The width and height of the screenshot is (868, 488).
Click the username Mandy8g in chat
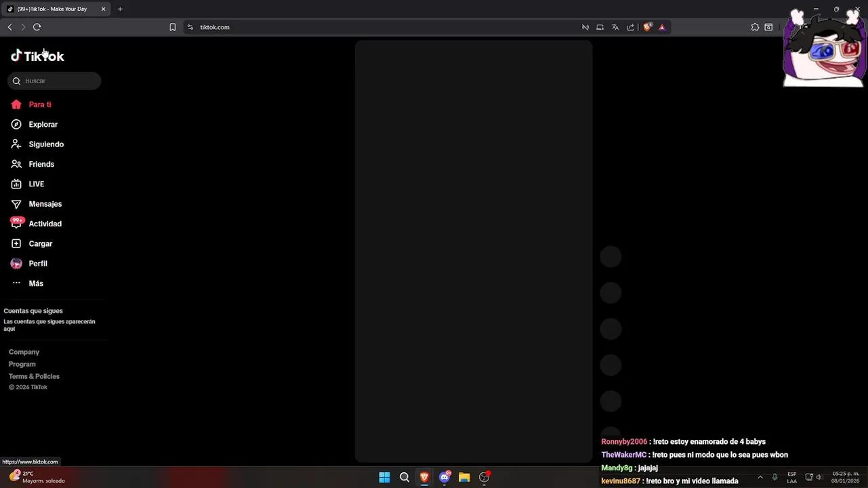coord(617,468)
